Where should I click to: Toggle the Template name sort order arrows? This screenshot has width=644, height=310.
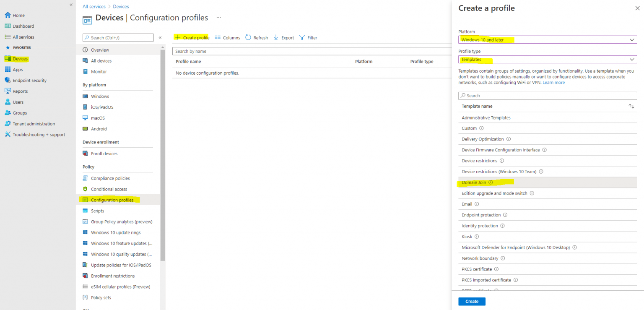(632, 106)
